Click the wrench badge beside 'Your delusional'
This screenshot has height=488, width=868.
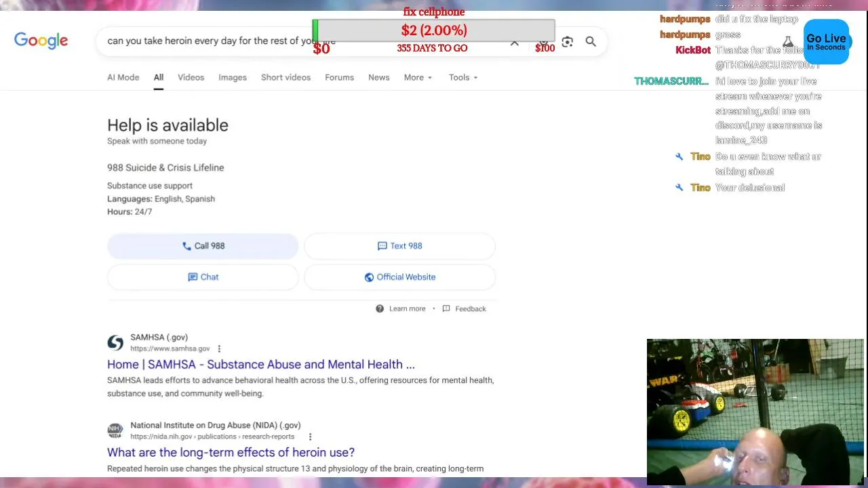679,188
